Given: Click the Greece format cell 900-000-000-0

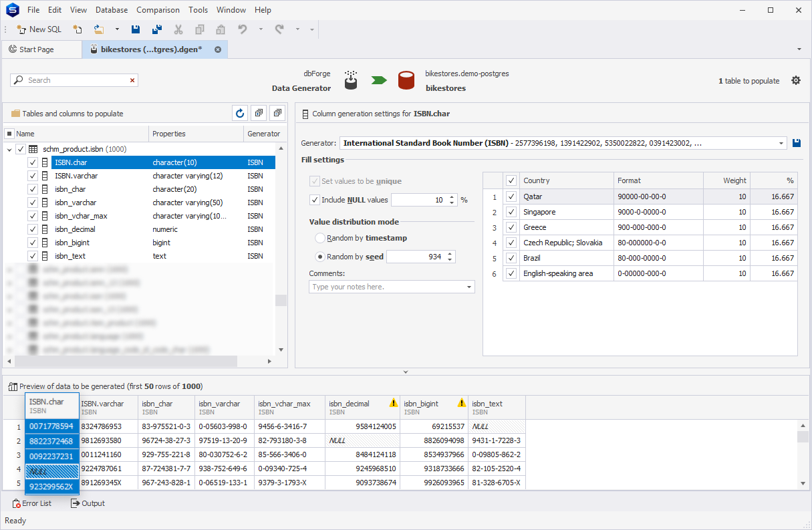Looking at the screenshot, I should pos(658,227).
